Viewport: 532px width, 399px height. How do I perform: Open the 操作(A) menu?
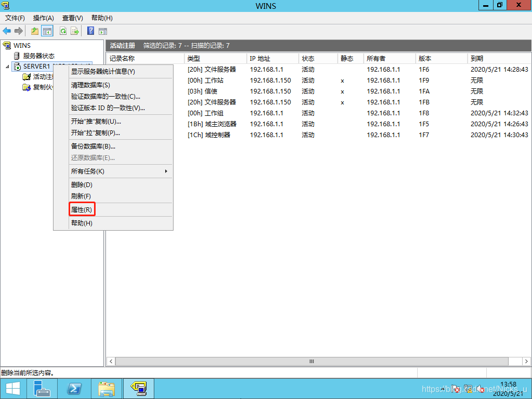point(44,18)
